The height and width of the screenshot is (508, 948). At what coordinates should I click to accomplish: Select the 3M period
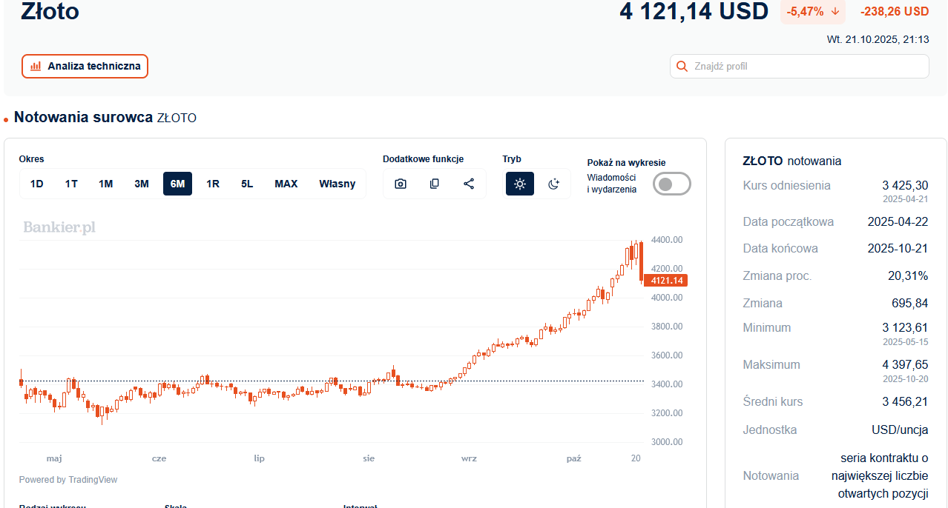click(142, 184)
